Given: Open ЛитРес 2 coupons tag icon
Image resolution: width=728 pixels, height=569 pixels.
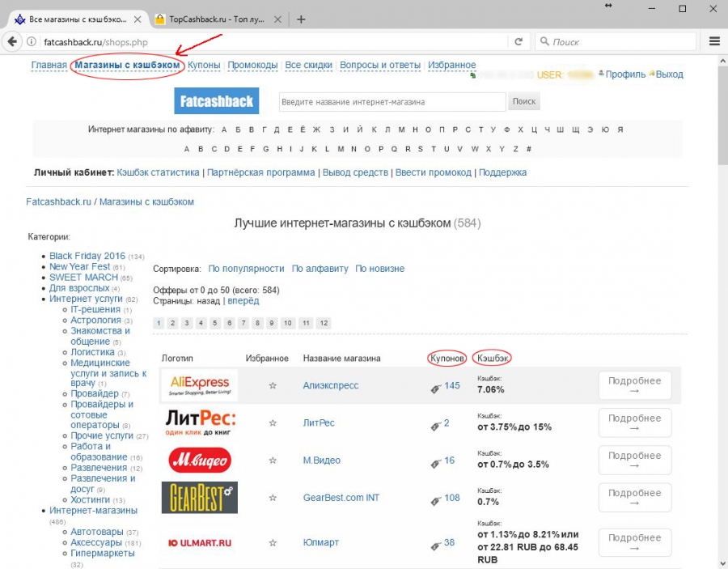Looking at the screenshot, I should tap(435, 426).
